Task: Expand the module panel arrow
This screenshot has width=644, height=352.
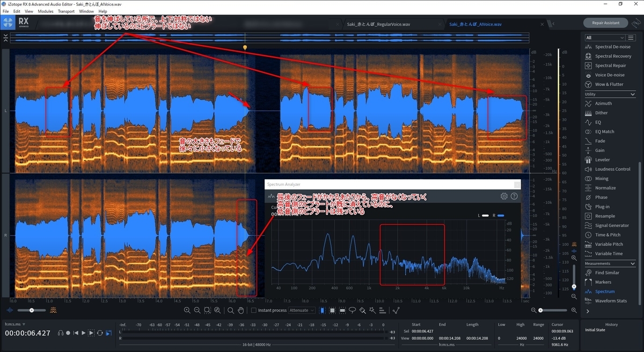Action: pos(588,311)
